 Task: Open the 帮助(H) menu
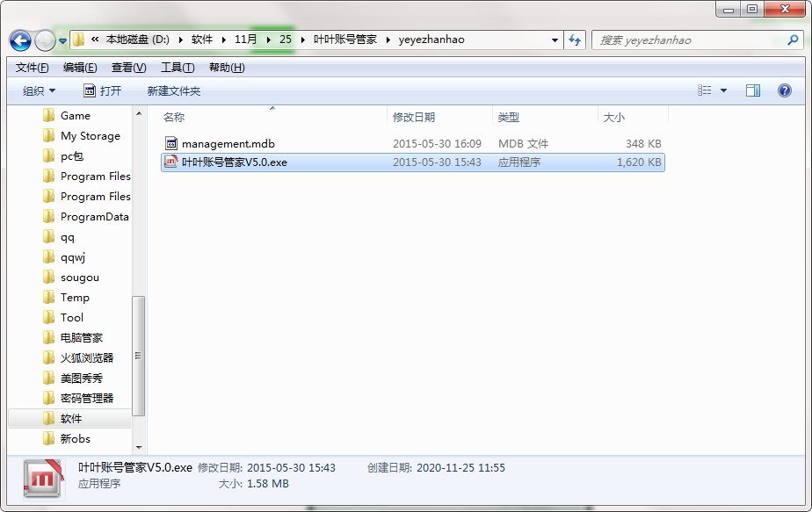[x=227, y=68]
